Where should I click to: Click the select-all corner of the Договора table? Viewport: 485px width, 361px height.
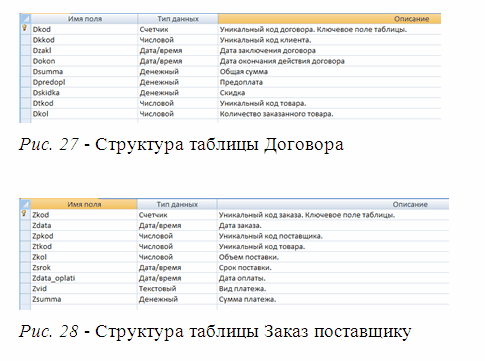tap(25, 19)
